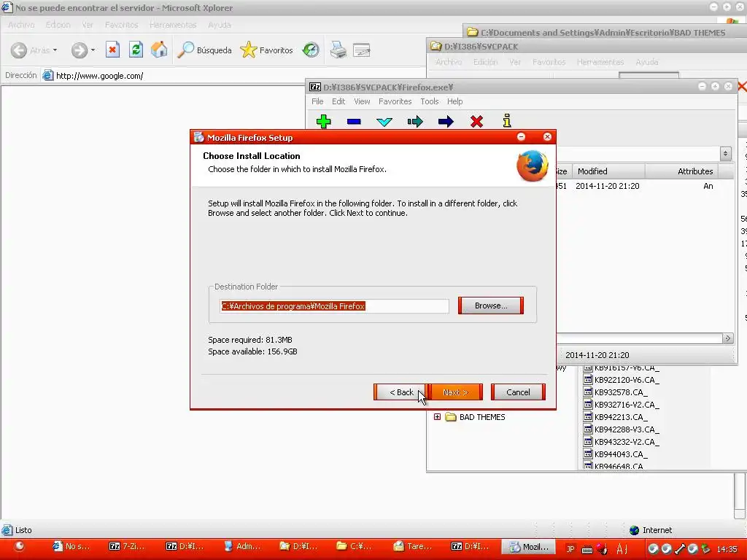
Task: Open the Help menu in 7-Zip
Action: coord(454,101)
